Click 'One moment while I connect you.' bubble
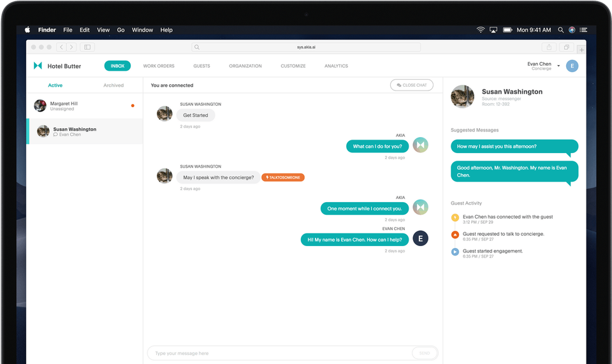This screenshot has height=364, width=612. click(365, 208)
